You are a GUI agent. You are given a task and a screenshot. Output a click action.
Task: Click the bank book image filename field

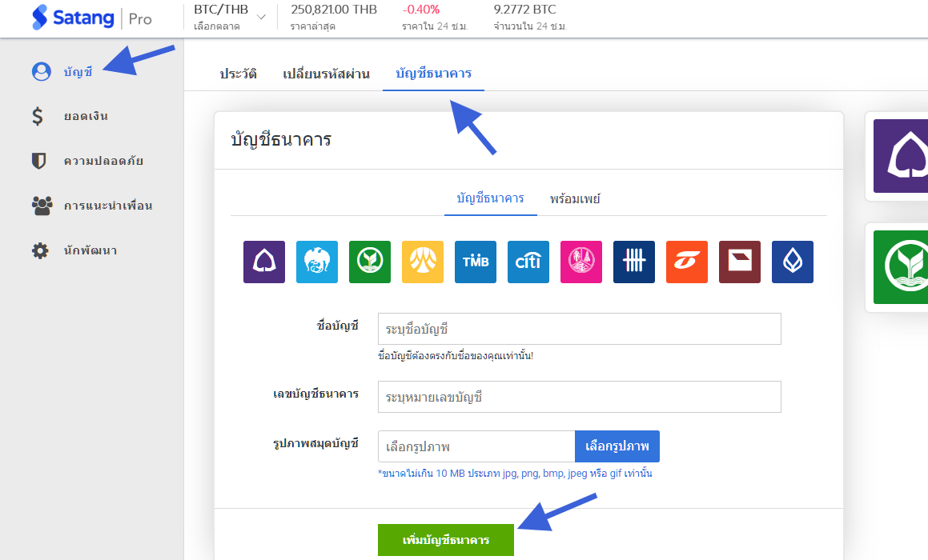[x=476, y=446]
